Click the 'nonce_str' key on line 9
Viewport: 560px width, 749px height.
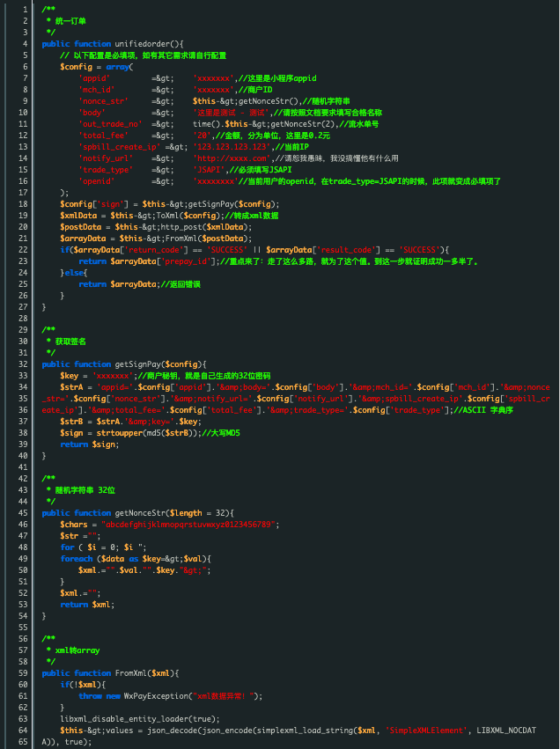(x=103, y=101)
